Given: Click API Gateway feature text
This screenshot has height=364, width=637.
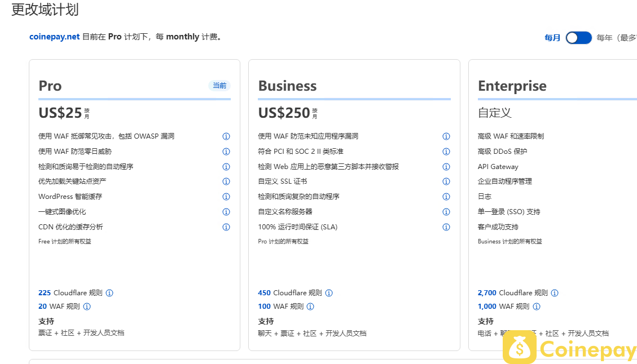Looking at the screenshot, I should [498, 167].
